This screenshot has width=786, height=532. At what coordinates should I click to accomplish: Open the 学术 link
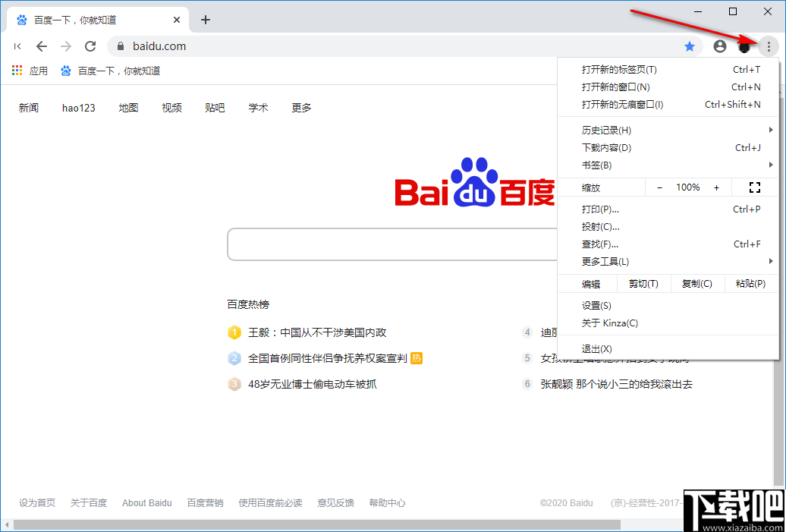(258, 108)
